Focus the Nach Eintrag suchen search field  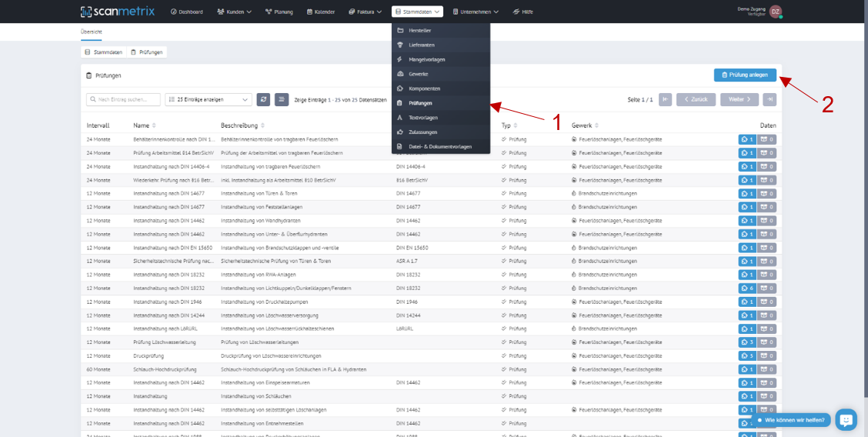point(123,99)
